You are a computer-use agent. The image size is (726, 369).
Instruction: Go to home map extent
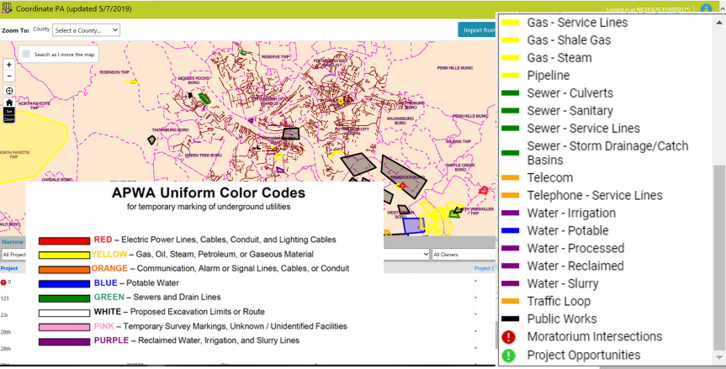point(9,103)
